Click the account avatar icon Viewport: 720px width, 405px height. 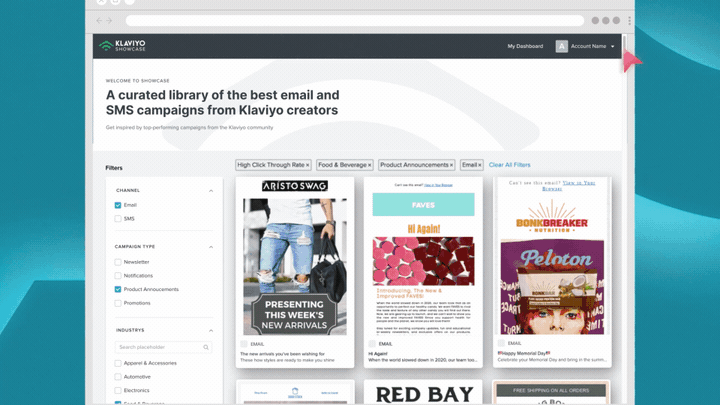click(x=561, y=46)
